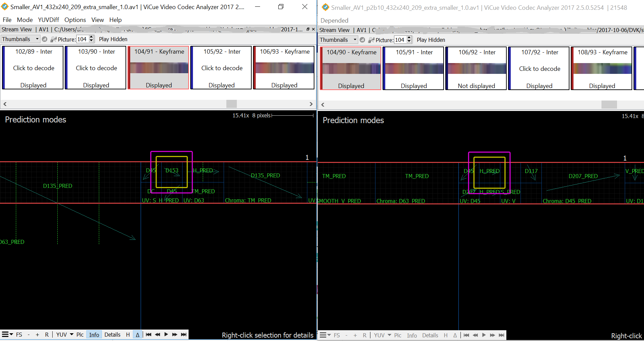Open the hamburger menu in left viewer toolbar
Viewport: 644px width, 341px height.
click(7, 335)
